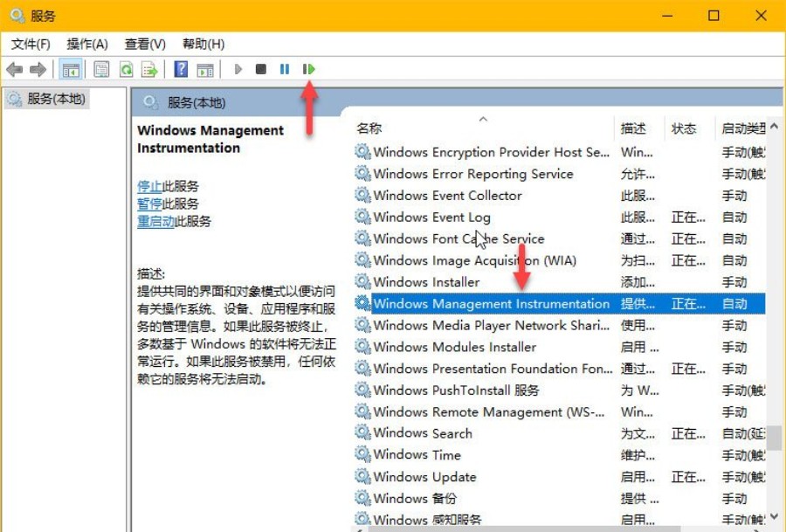Click the vertical scrollbar thumb of services list
This screenshot has height=532, width=786.
tap(775, 439)
